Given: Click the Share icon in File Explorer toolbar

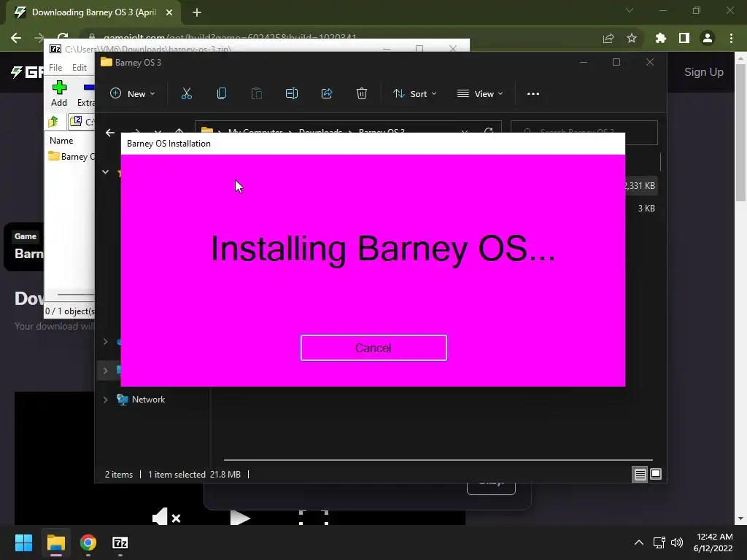Looking at the screenshot, I should (327, 94).
